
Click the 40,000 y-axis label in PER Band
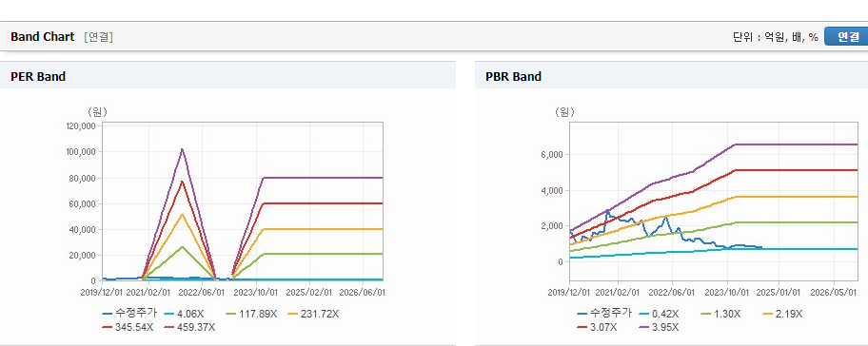[x=83, y=229]
